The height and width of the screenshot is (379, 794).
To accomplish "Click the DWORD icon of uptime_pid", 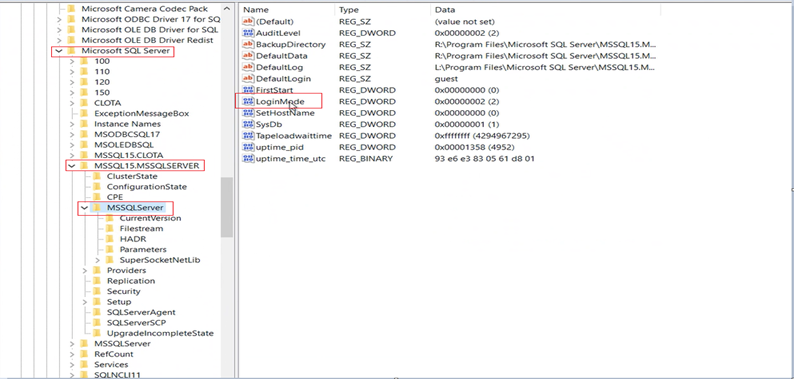I will tap(248, 147).
